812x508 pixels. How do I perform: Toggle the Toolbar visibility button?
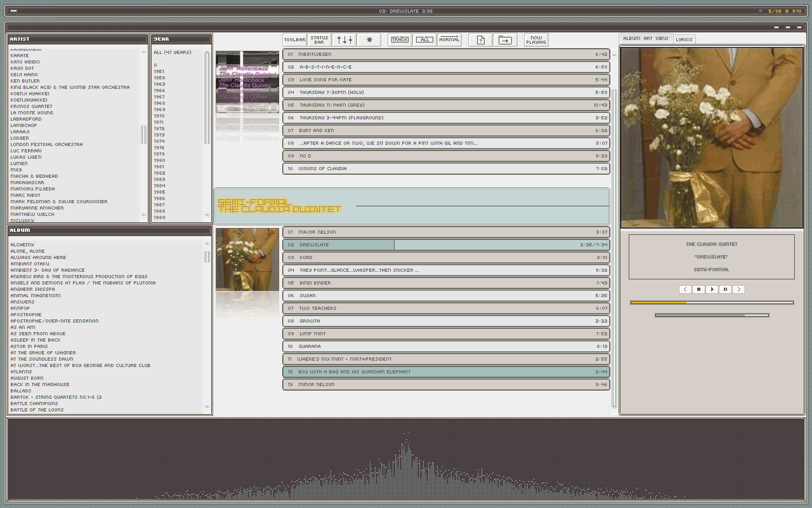(x=294, y=40)
